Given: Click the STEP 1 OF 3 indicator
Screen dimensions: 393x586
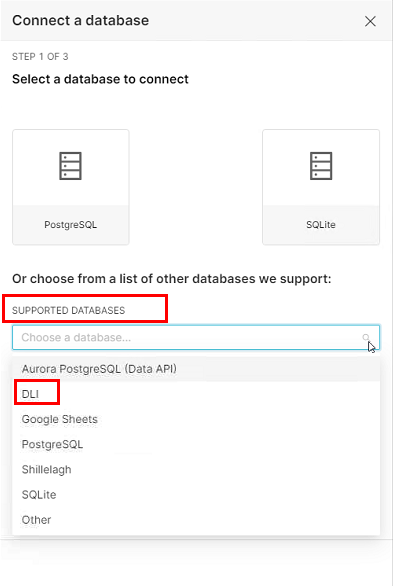Looking at the screenshot, I should pyautogui.click(x=40, y=57).
